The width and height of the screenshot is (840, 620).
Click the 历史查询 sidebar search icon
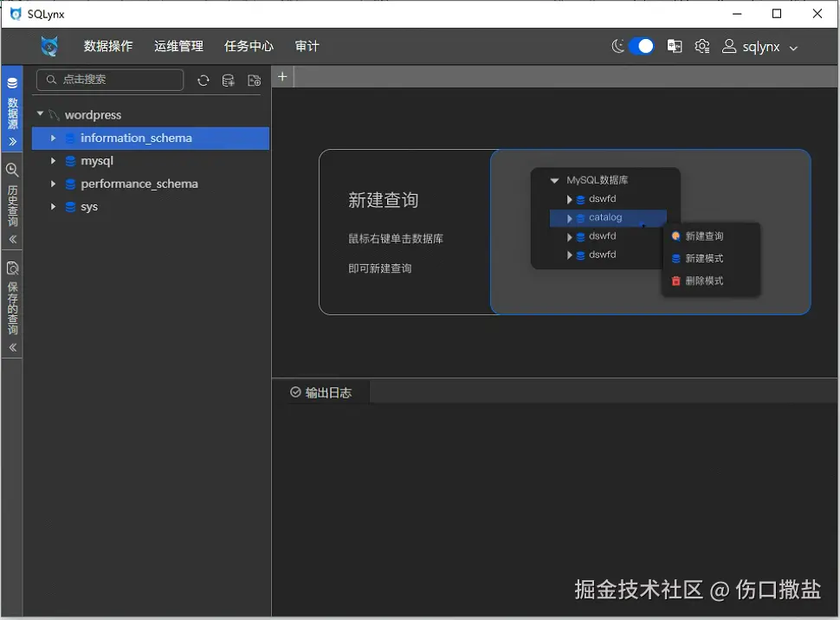pos(12,171)
